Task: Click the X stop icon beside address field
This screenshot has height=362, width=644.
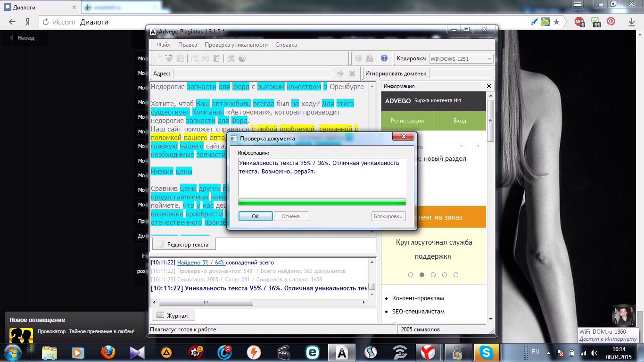Action: point(352,74)
